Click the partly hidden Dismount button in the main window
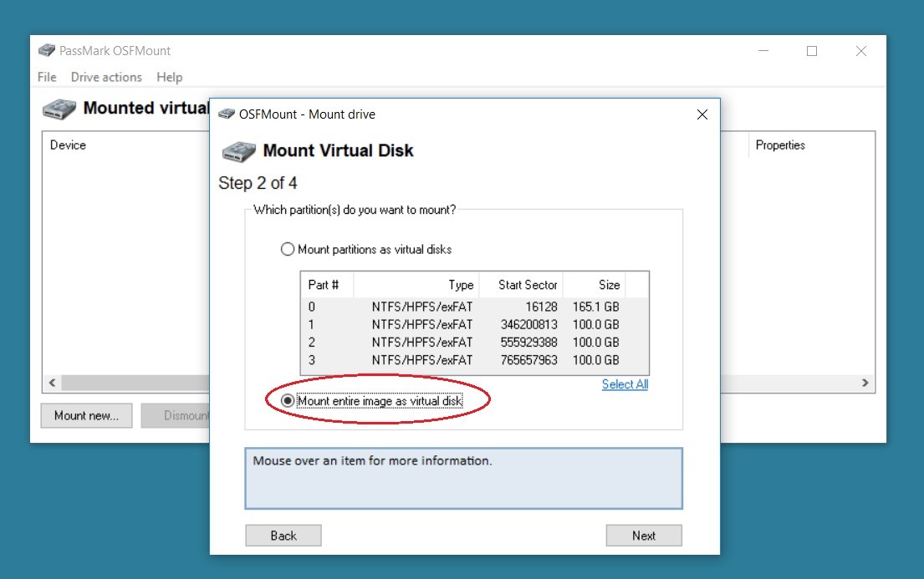 [176, 415]
